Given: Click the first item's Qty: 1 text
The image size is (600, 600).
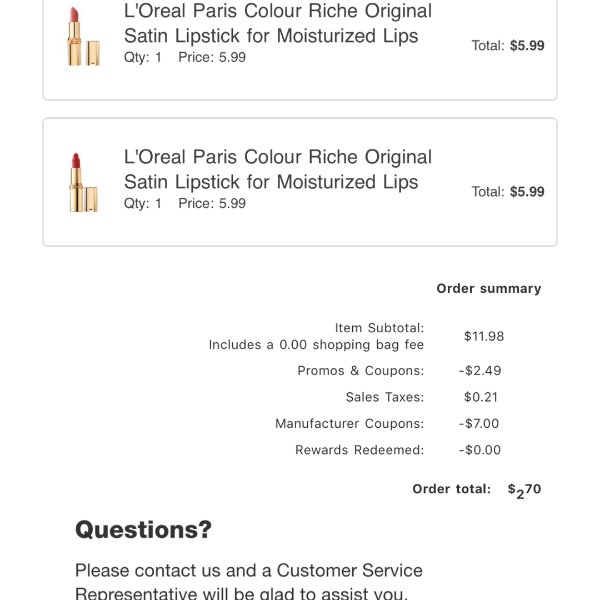Looking at the screenshot, I should point(143,57).
